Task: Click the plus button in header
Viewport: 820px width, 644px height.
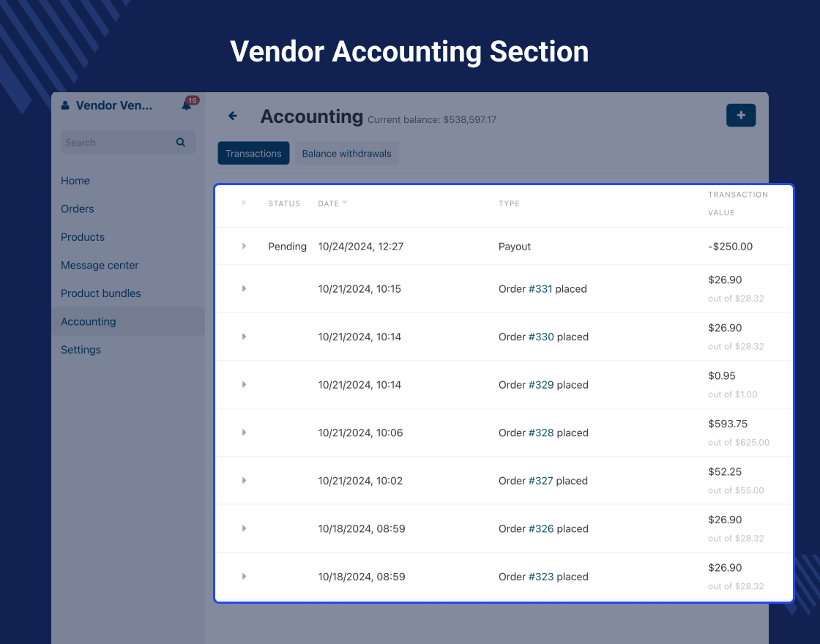Action: click(740, 116)
